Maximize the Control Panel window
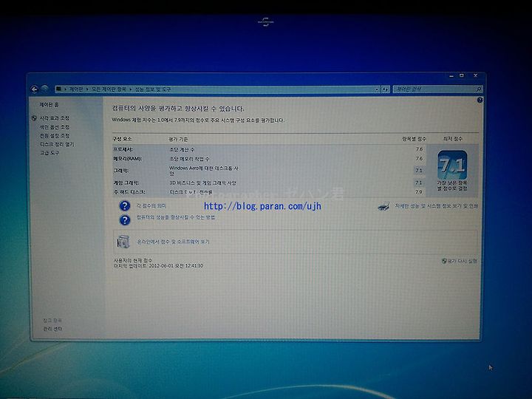 point(462,75)
